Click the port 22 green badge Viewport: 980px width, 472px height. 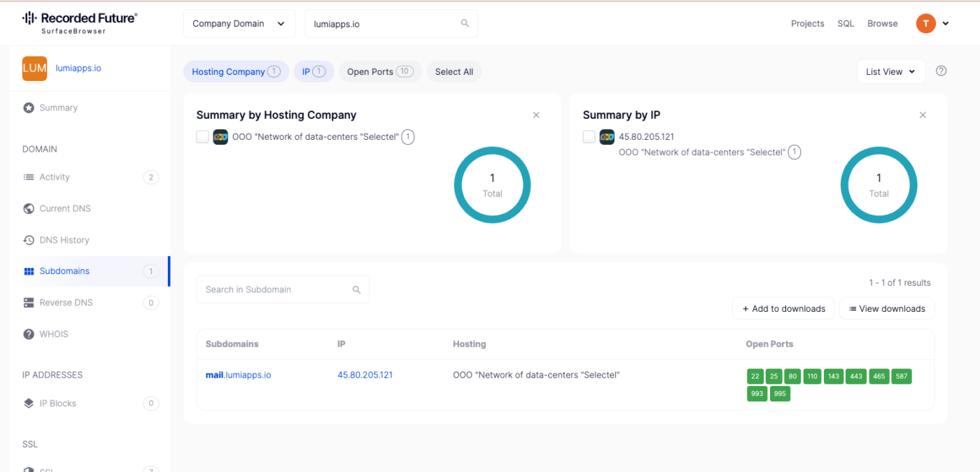(x=755, y=376)
